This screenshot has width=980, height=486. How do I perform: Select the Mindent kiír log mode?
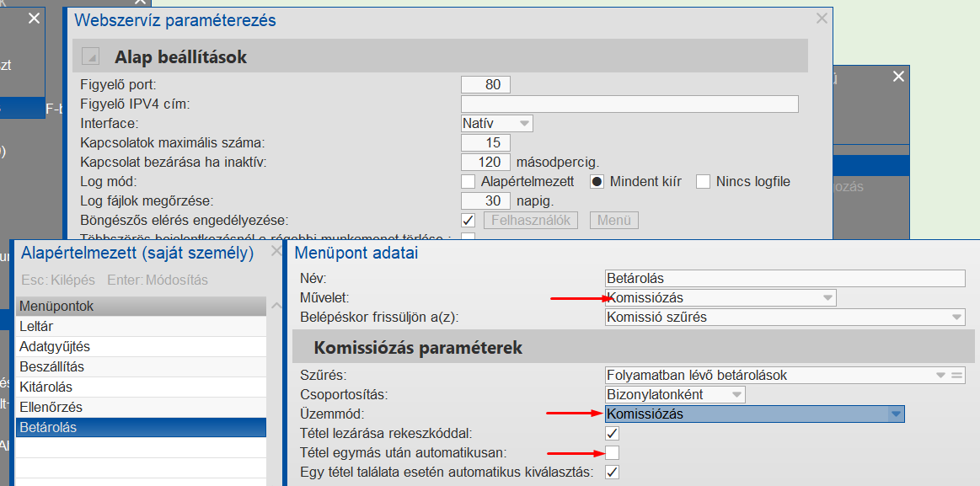point(597,182)
